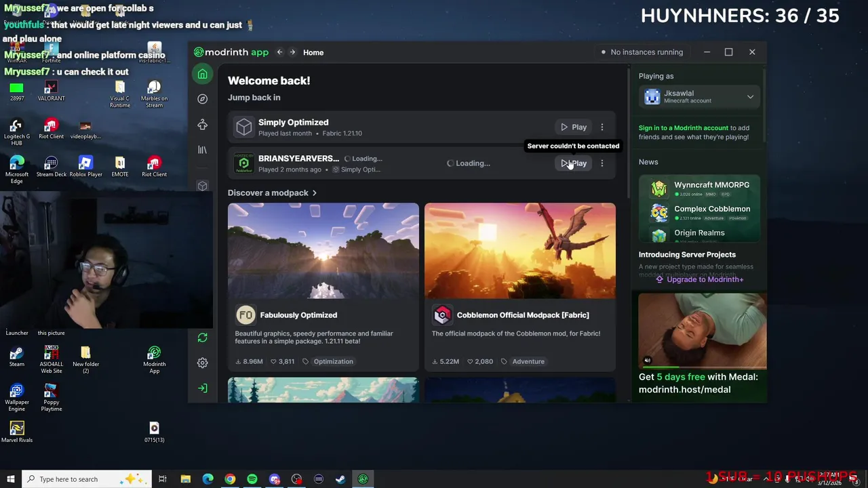Image resolution: width=868 pixels, height=488 pixels.
Task: Open ASIO4ALL Web Site desktop shortcut
Action: point(51,360)
